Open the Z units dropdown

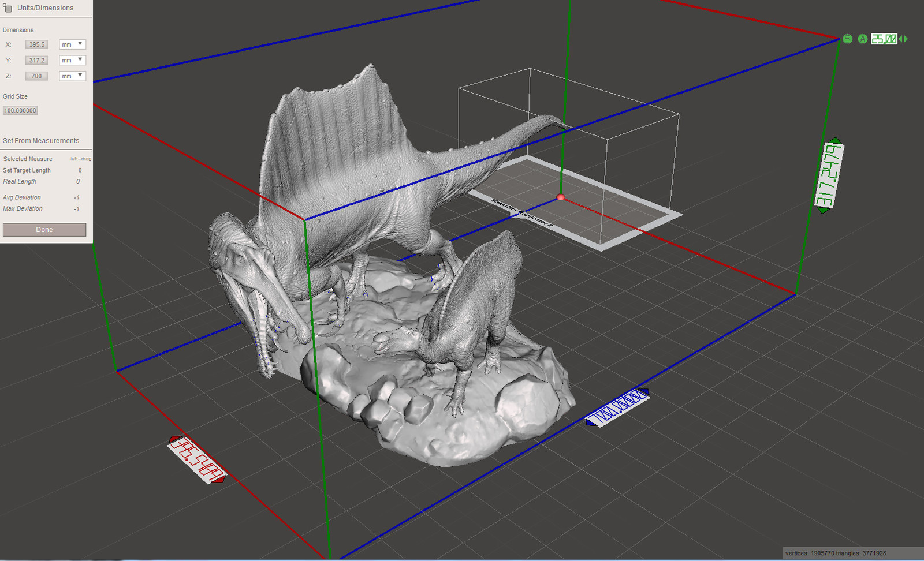click(72, 76)
